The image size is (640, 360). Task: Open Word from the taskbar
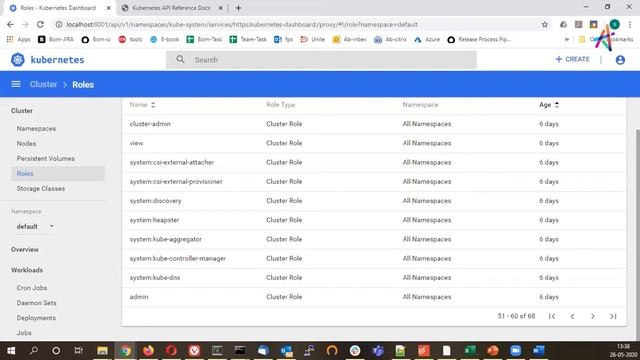pos(538,351)
